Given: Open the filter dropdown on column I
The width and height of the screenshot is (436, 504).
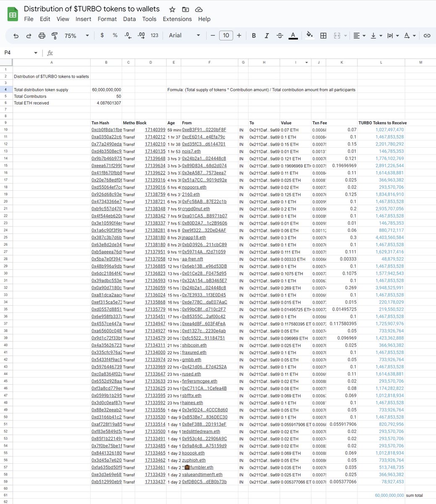Looking at the screenshot, I should pyautogui.click(x=307, y=62).
